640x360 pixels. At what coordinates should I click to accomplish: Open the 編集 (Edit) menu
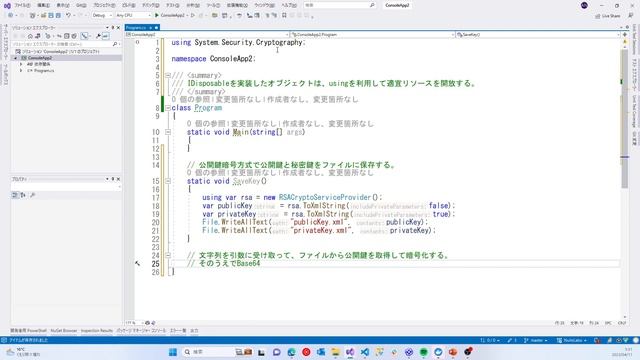(43, 5)
